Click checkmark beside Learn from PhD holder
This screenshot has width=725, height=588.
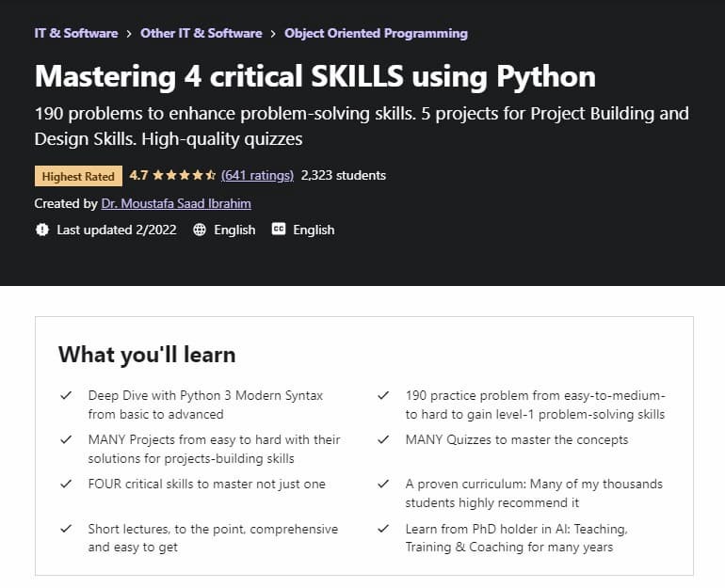[x=383, y=529]
